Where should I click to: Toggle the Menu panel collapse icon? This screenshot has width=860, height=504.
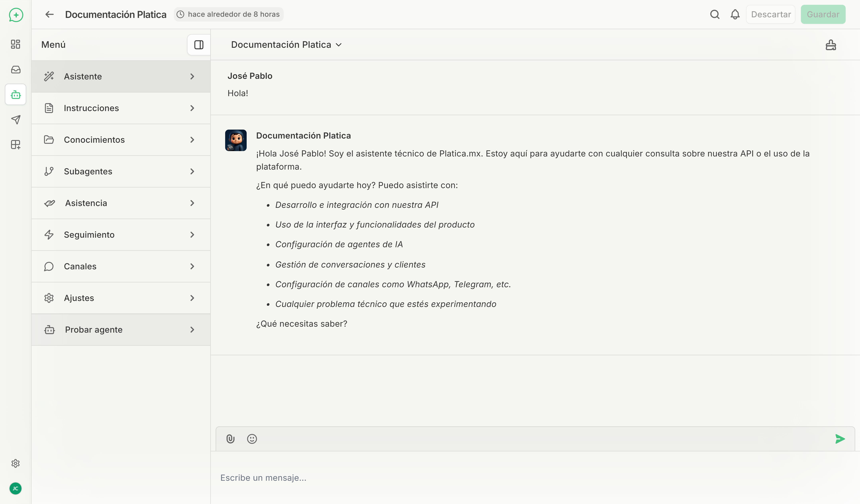click(199, 44)
